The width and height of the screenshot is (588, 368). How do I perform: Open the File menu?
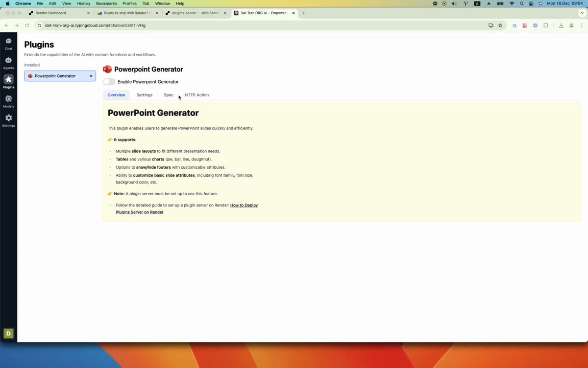click(40, 4)
